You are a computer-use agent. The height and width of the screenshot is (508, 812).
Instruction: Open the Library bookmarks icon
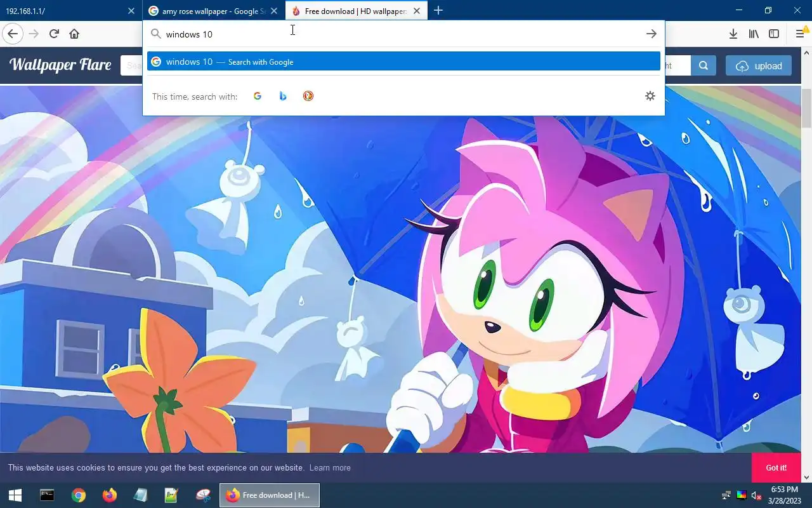pyautogui.click(x=754, y=34)
